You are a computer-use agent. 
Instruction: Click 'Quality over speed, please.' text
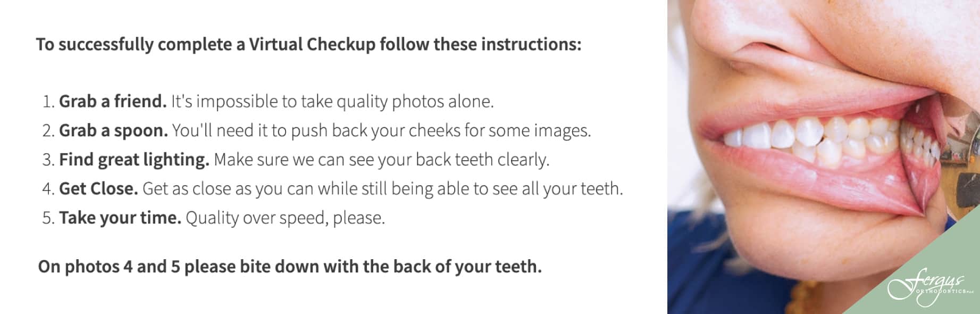(x=285, y=218)
